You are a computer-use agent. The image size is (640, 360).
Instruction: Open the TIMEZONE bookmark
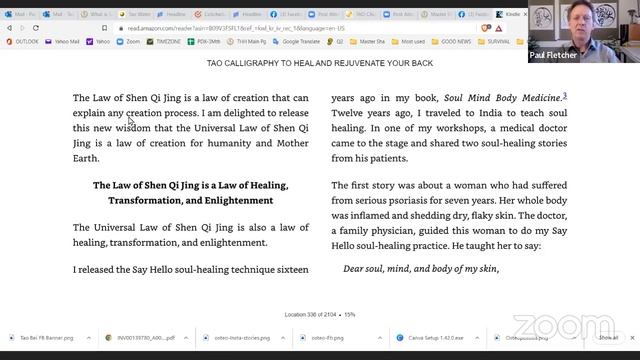[x=164, y=42]
